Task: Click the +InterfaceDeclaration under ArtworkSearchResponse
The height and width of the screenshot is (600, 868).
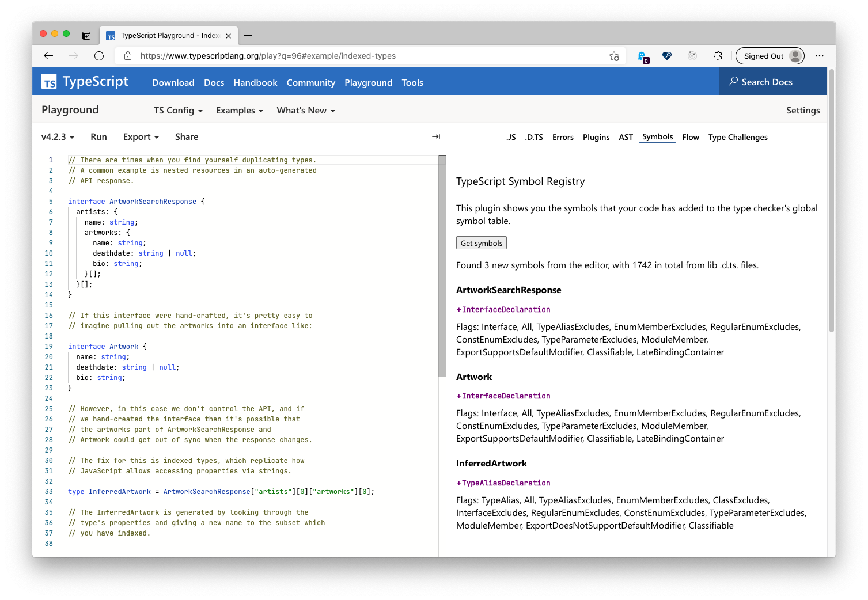Action: click(503, 310)
